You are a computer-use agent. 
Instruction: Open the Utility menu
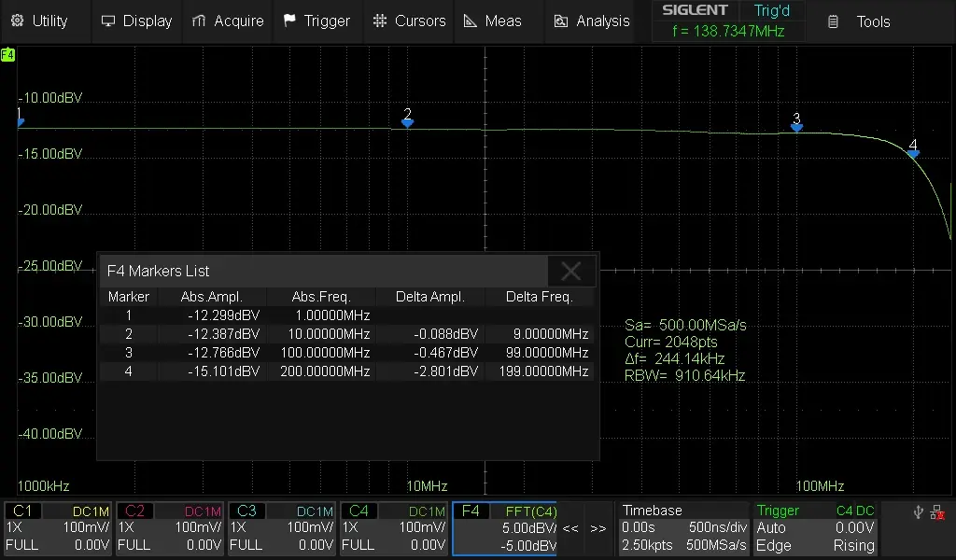pos(40,21)
